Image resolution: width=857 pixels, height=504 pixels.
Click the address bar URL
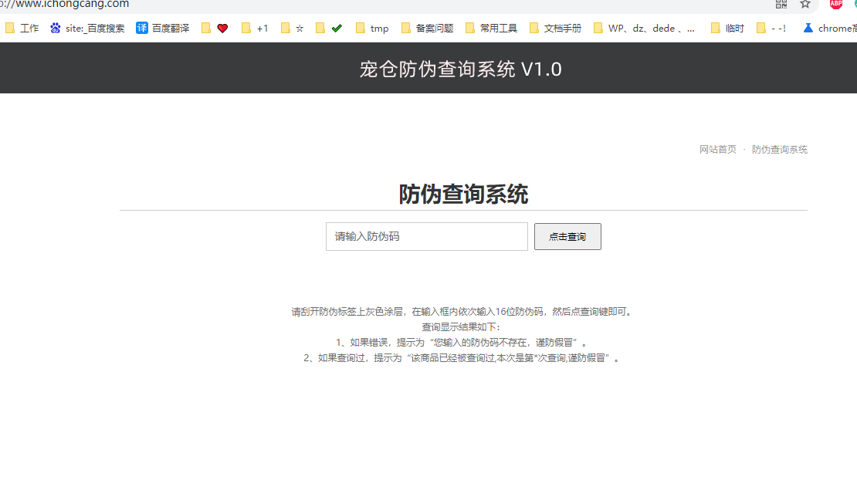(69, 4)
